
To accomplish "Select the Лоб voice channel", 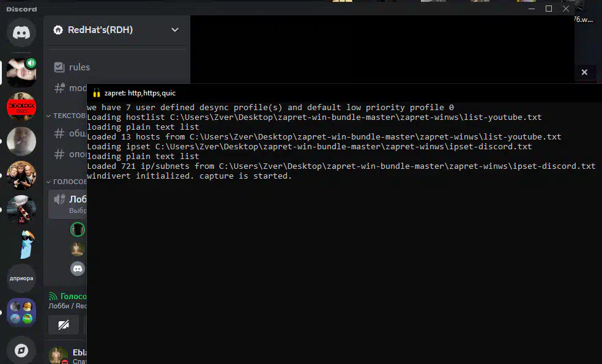I will (x=67, y=204).
